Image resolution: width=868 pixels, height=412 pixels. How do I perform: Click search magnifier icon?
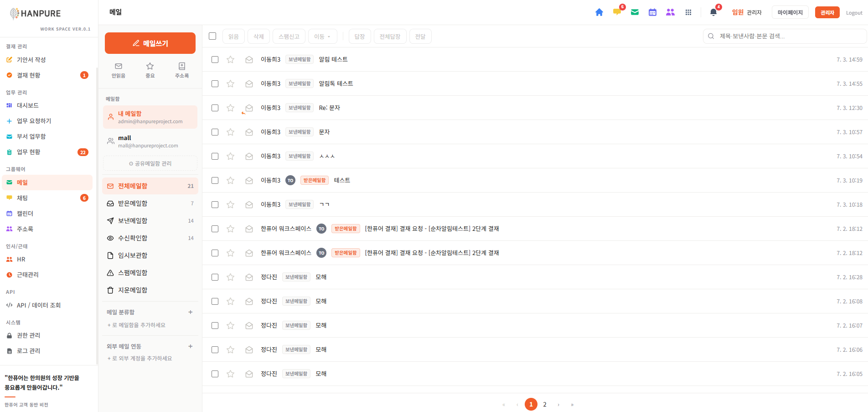[711, 36]
